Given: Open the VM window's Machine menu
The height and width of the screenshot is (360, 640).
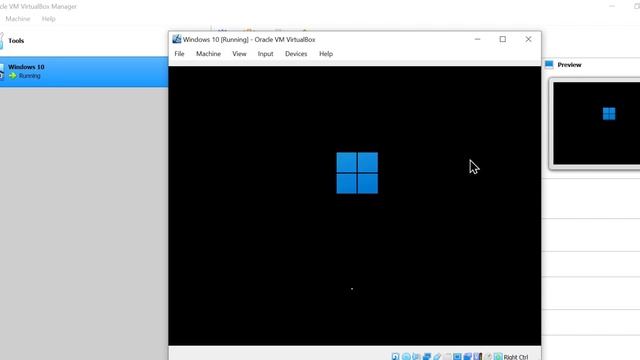Looking at the screenshot, I should tap(208, 54).
